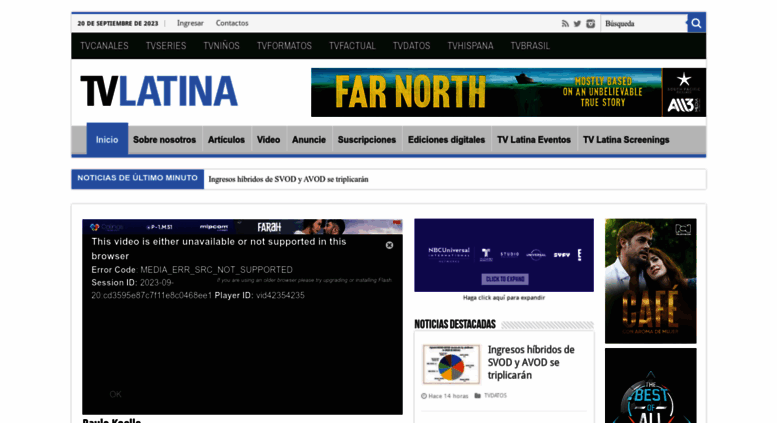Open the TV Latina Screenings tab
The width and height of the screenshot is (777, 423).
click(626, 140)
